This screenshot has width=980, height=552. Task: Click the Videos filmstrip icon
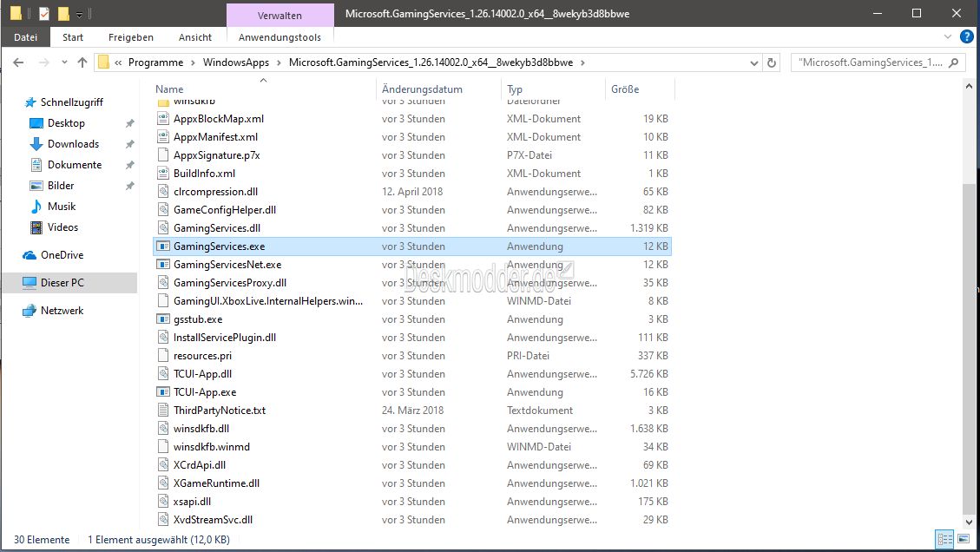tap(36, 227)
